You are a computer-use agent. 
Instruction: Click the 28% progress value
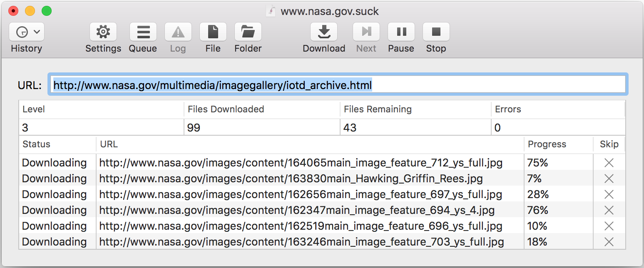tap(538, 194)
